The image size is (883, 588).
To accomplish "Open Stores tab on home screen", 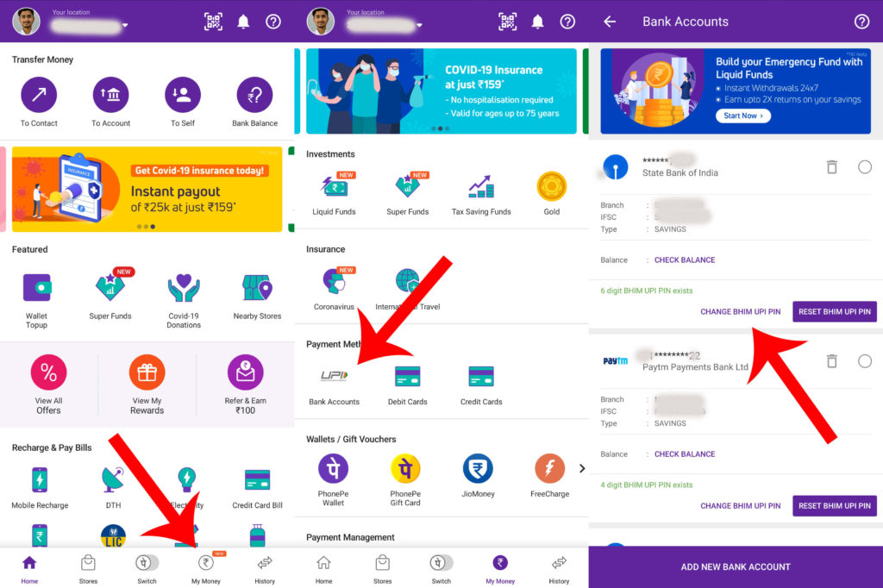I will click(x=88, y=567).
